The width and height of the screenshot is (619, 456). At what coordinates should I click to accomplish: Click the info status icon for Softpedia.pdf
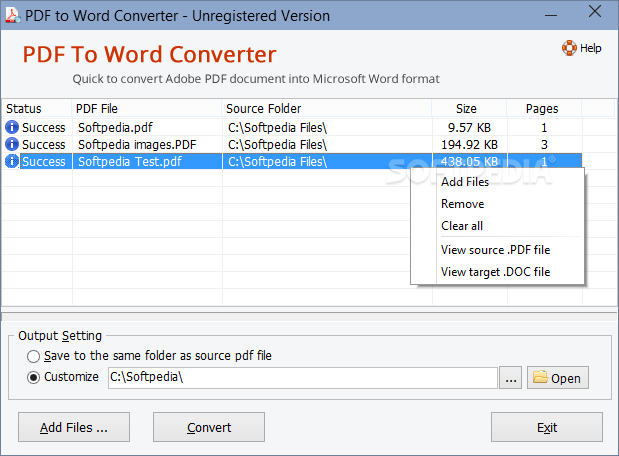pos(12,127)
